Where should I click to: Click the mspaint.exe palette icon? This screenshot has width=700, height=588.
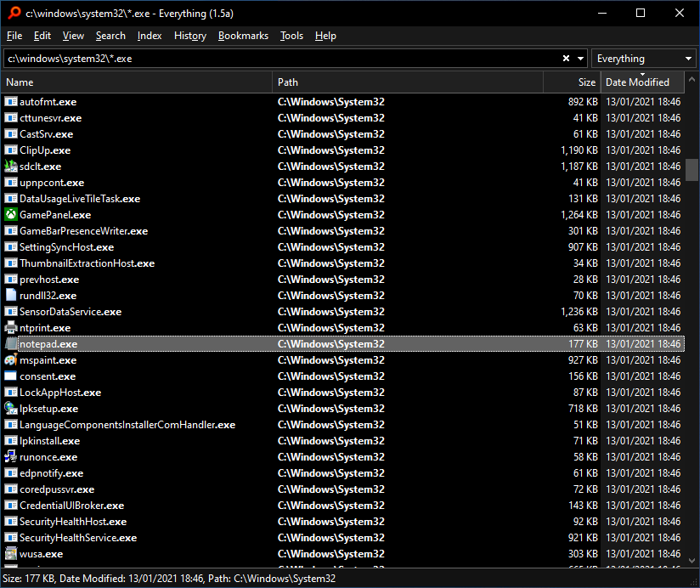pyautogui.click(x=11, y=360)
